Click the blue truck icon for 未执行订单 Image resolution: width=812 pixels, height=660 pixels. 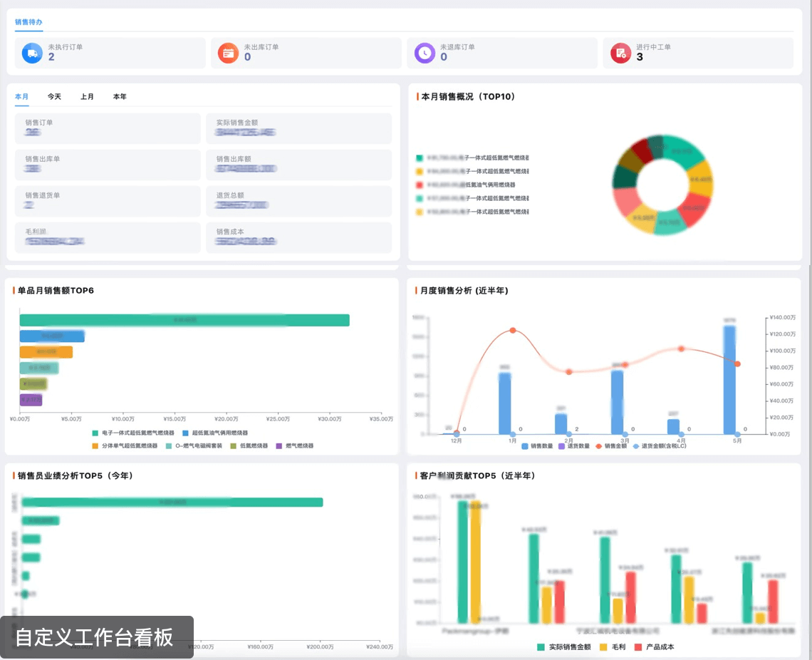(x=32, y=53)
